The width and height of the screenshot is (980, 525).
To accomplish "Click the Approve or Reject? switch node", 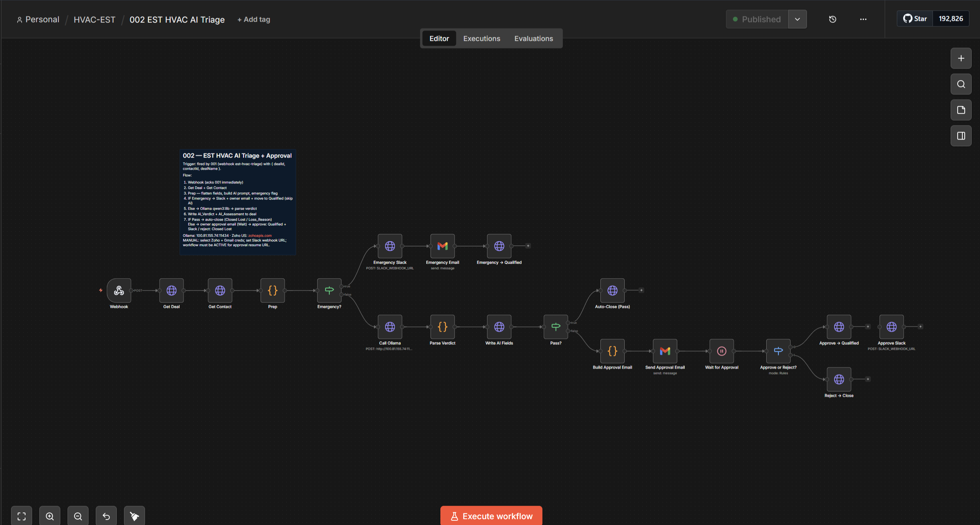I will (778, 351).
